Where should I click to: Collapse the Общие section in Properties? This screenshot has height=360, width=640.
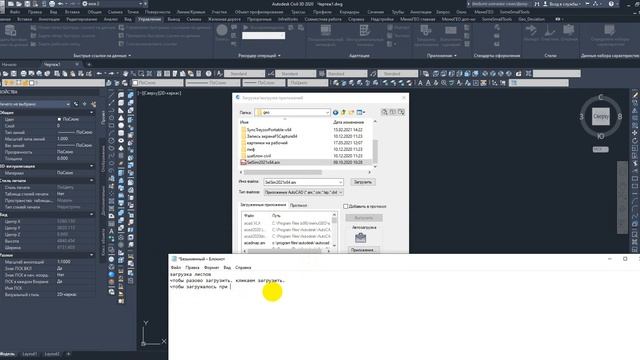(91, 112)
